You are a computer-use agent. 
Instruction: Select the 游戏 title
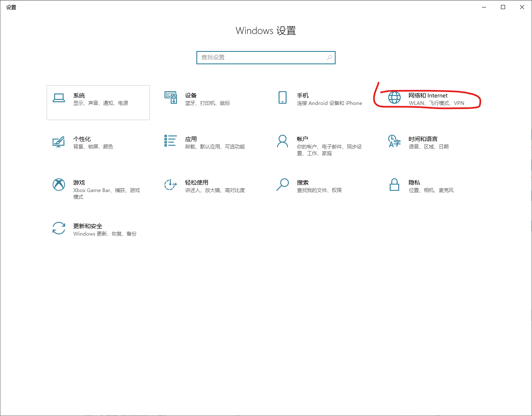pyautogui.click(x=79, y=182)
